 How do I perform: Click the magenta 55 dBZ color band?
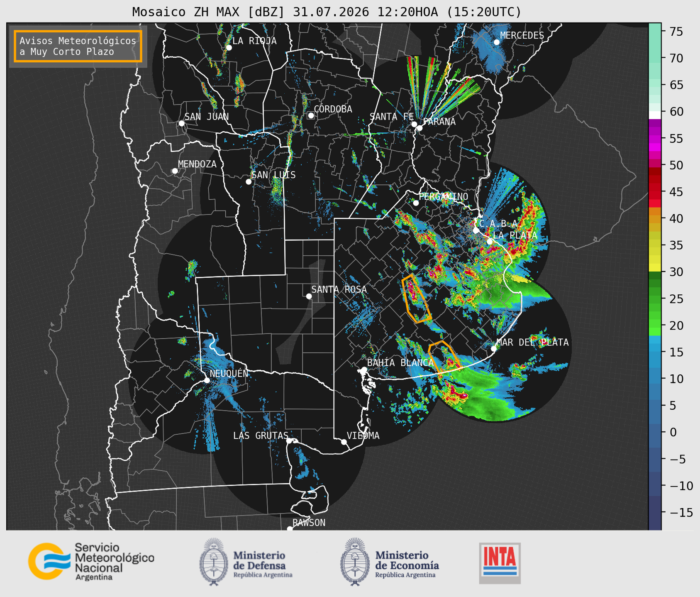655,139
